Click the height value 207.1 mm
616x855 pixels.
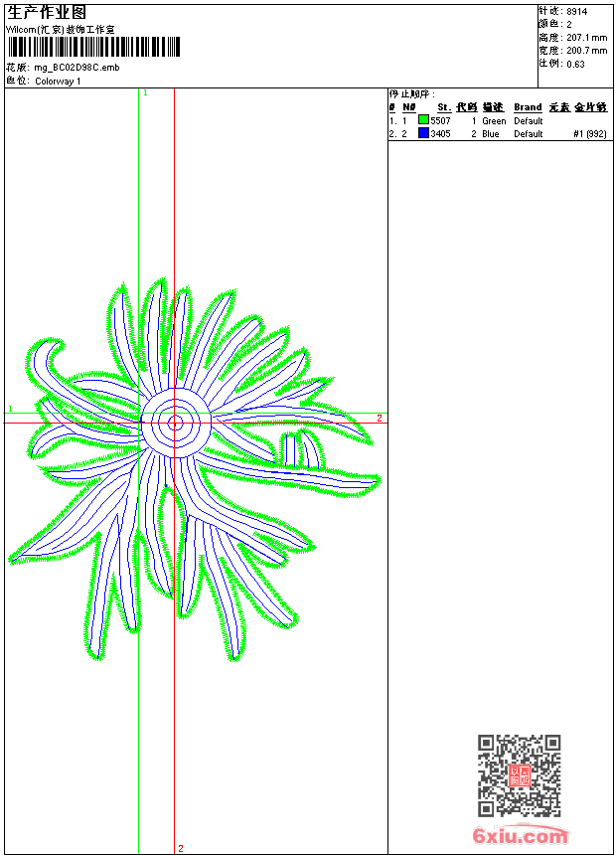pos(586,37)
